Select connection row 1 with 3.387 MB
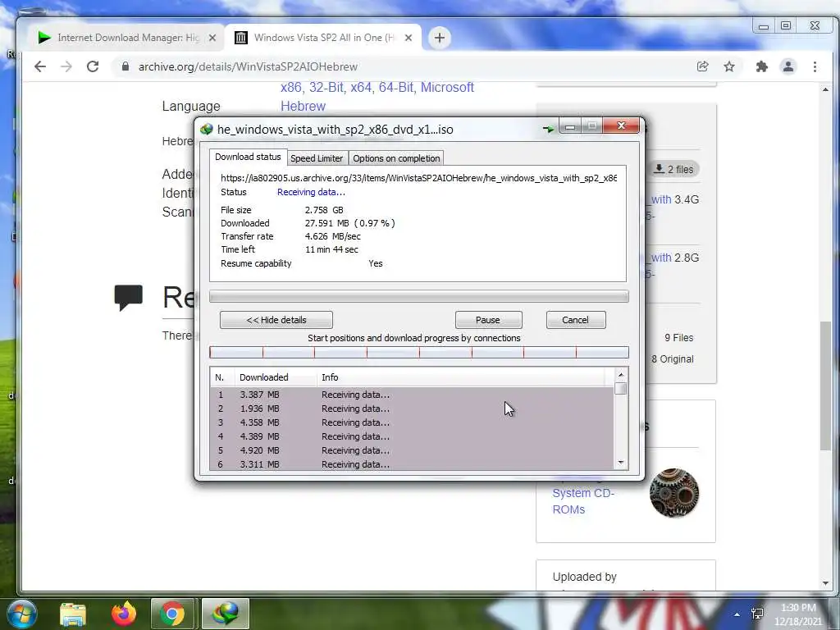 pyautogui.click(x=412, y=395)
